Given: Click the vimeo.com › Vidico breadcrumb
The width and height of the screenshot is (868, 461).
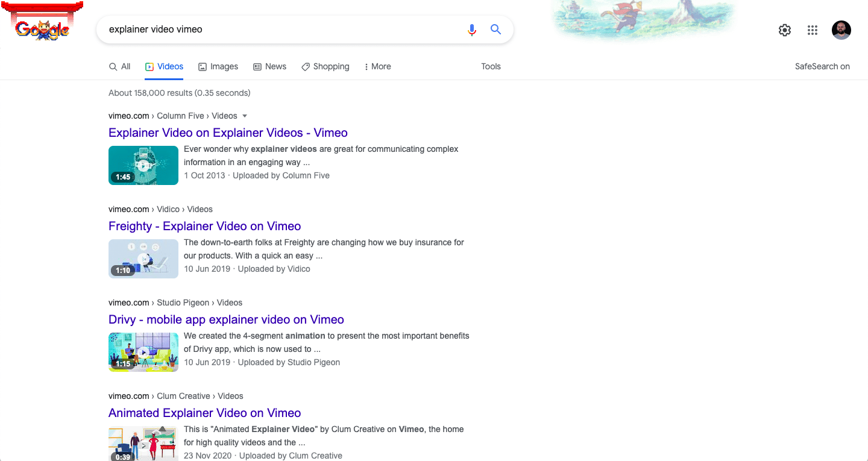Looking at the screenshot, I should tap(160, 209).
